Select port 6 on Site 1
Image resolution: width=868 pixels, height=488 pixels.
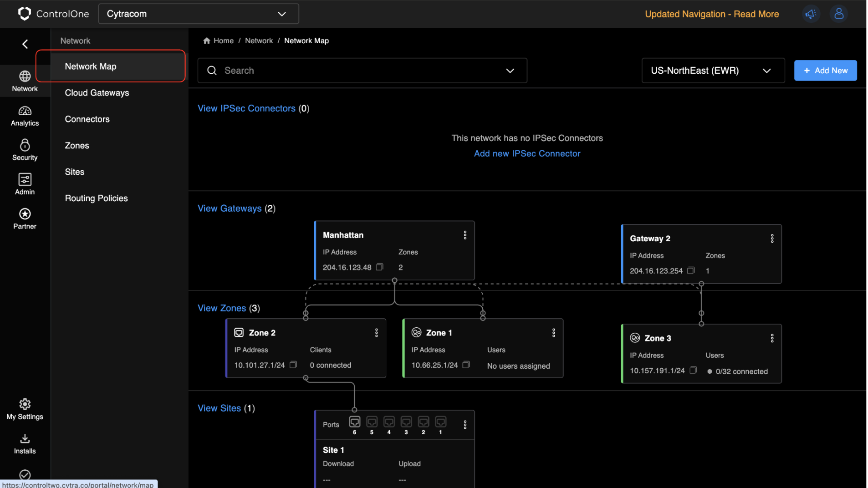click(354, 422)
